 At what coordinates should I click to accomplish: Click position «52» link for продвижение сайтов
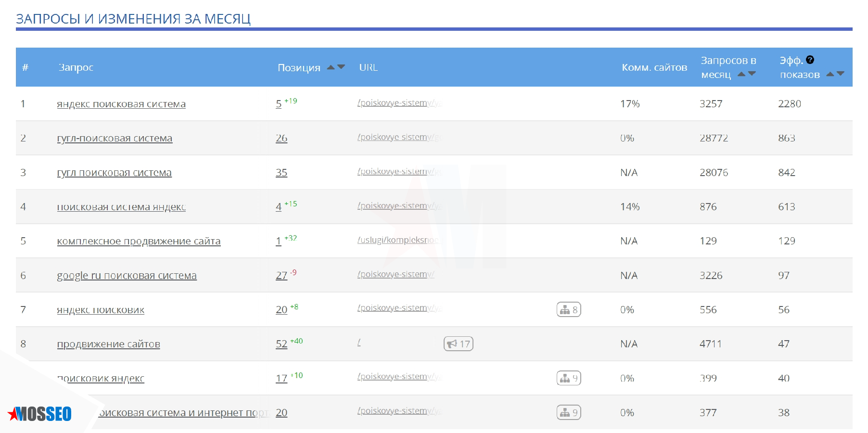[x=282, y=344]
